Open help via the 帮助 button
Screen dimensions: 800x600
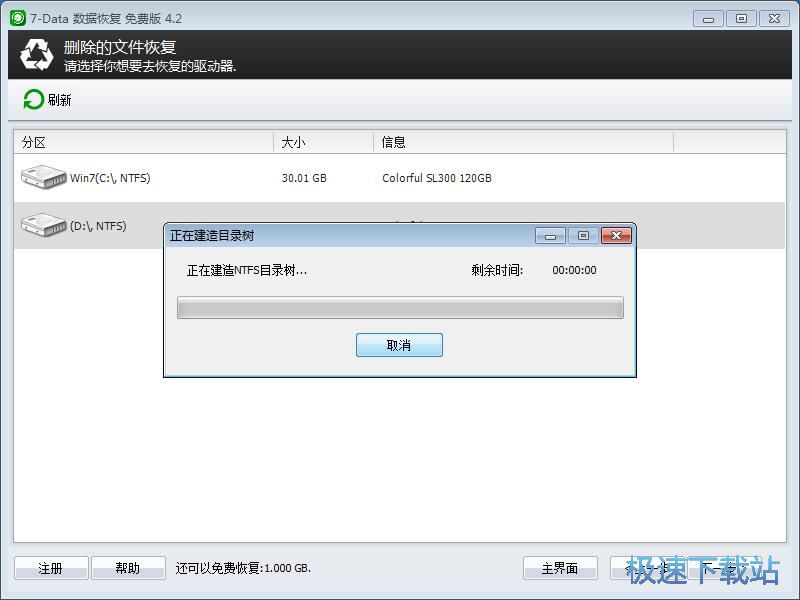pyautogui.click(x=128, y=567)
